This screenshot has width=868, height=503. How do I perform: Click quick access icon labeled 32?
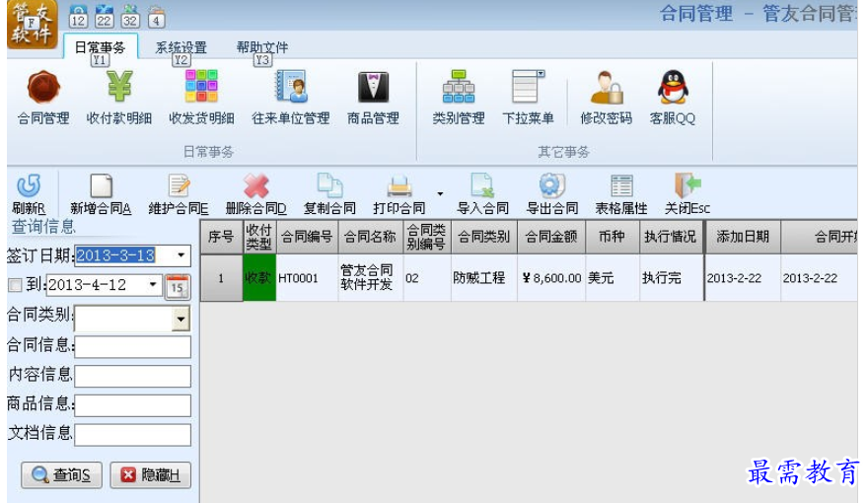tap(130, 17)
